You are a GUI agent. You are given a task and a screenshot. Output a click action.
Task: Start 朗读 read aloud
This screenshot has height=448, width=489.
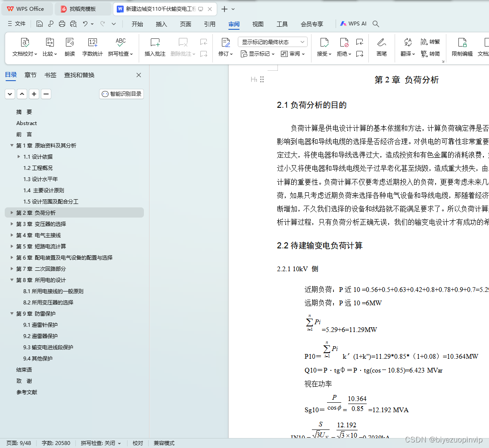70,47
